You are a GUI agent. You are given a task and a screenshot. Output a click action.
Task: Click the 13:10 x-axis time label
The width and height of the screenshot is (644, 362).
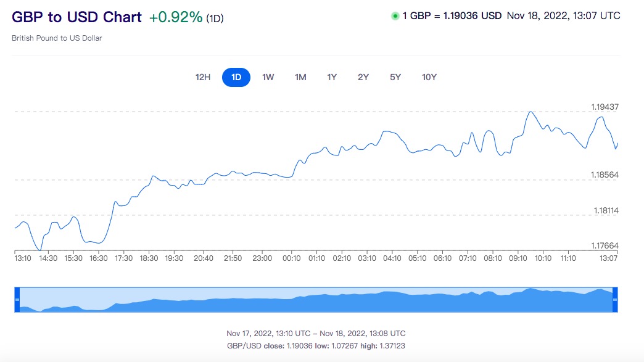(23, 258)
